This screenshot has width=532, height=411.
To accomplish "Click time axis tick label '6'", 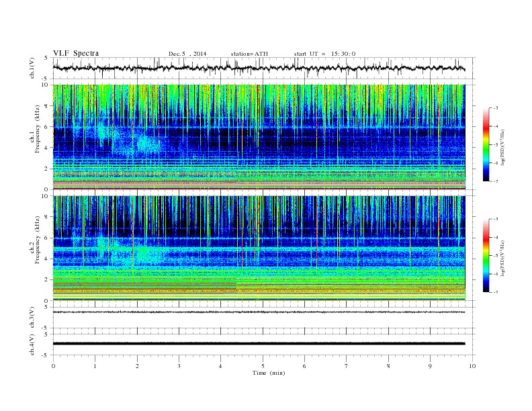I will point(305,366).
